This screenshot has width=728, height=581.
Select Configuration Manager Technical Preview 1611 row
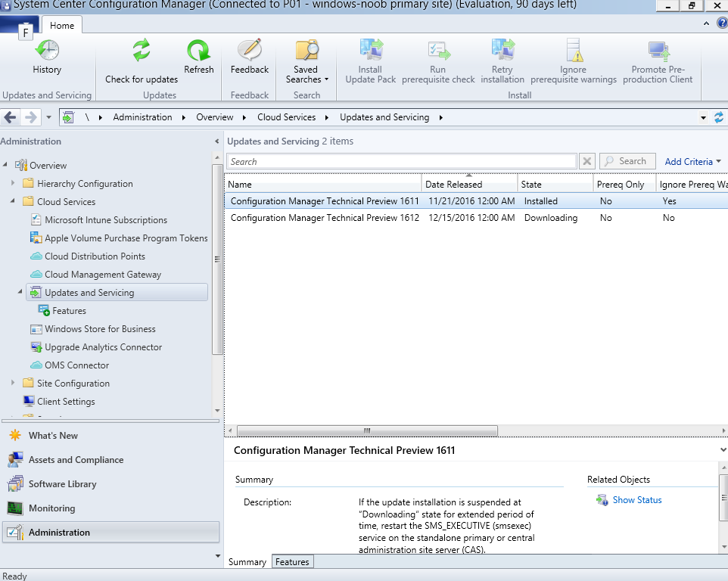point(476,201)
